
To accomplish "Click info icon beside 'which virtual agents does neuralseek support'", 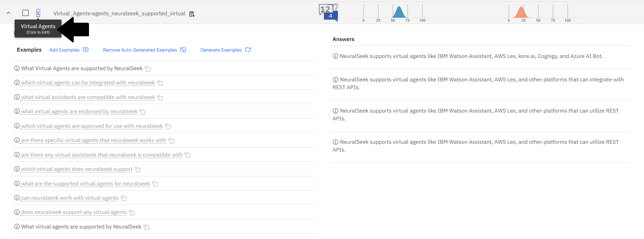I will point(17,169).
